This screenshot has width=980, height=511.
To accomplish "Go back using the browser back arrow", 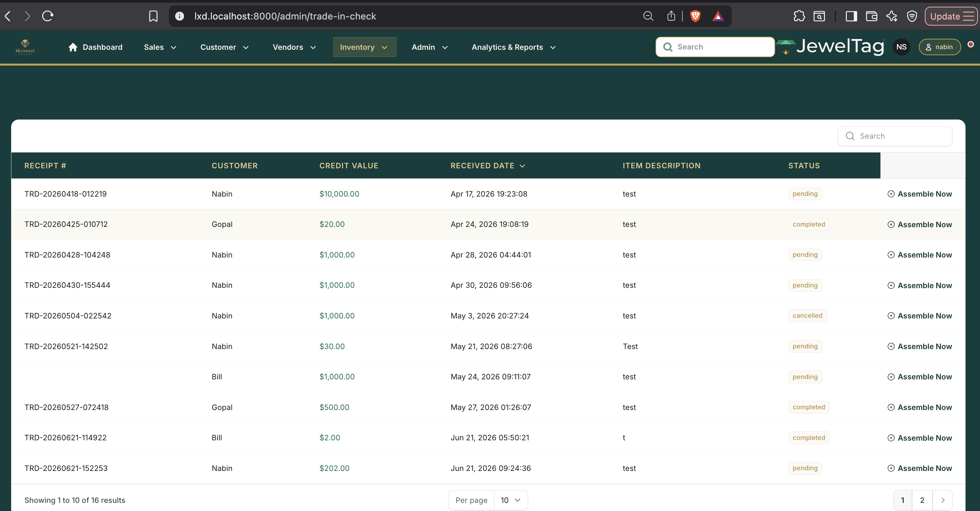I will pyautogui.click(x=8, y=16).
